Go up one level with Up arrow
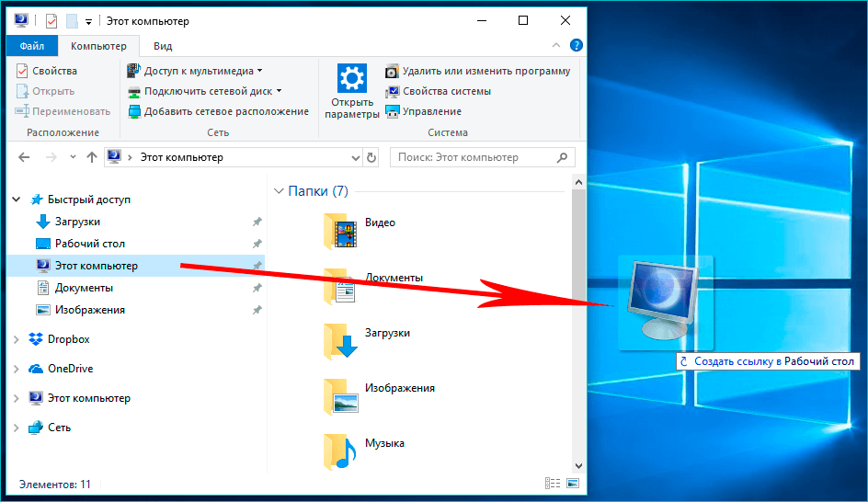Viewport: 868px width, 502px height. pyautogui.click(x=92, y=157)
